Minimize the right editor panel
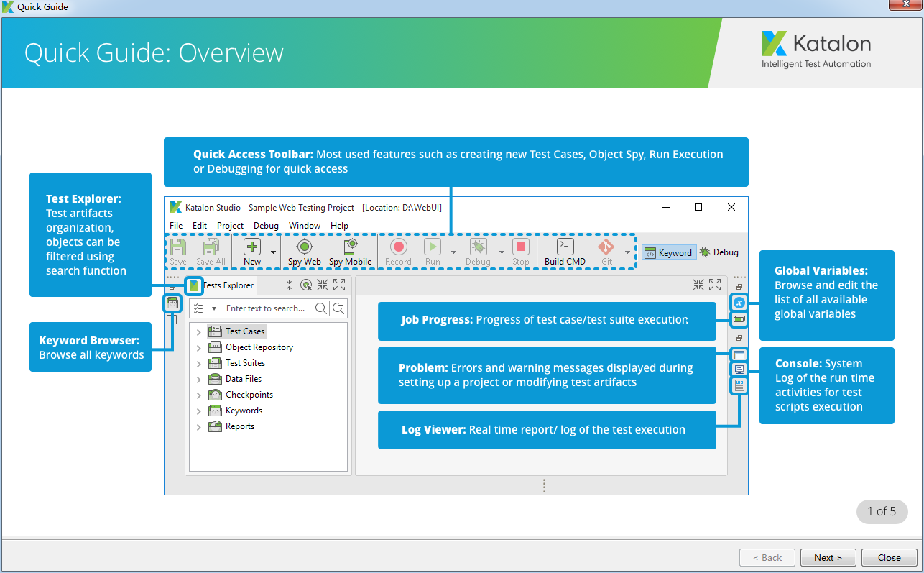 pyautogui.click(x=698, y=285)
